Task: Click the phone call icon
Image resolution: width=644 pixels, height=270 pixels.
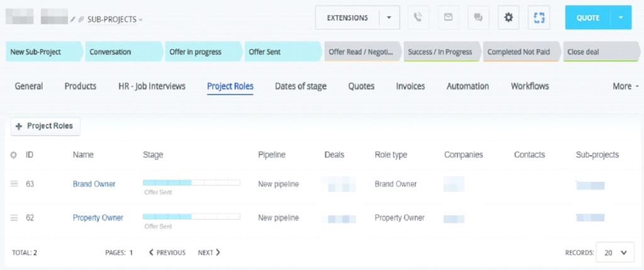Action: coord(418,18)
